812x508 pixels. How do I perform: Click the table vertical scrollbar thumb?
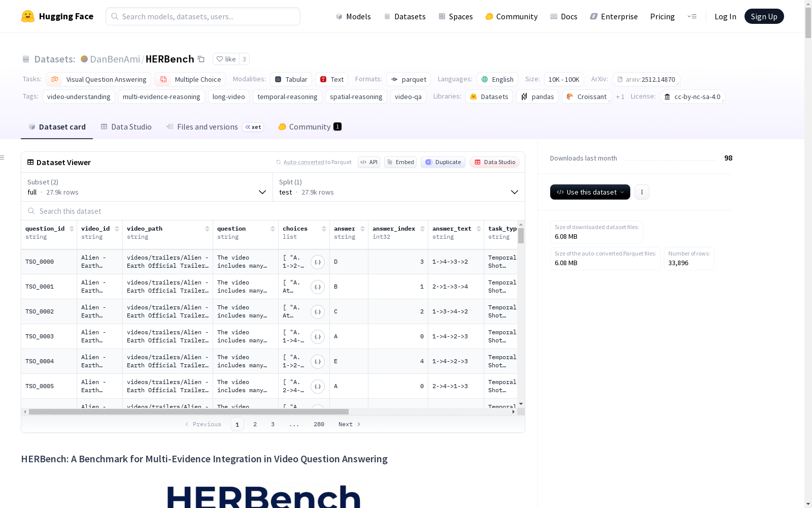point(521,236)
